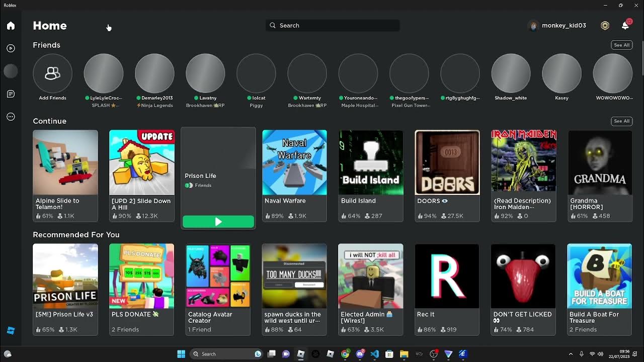Click rtg8yghughfg friend name

[x=463, y=98]
